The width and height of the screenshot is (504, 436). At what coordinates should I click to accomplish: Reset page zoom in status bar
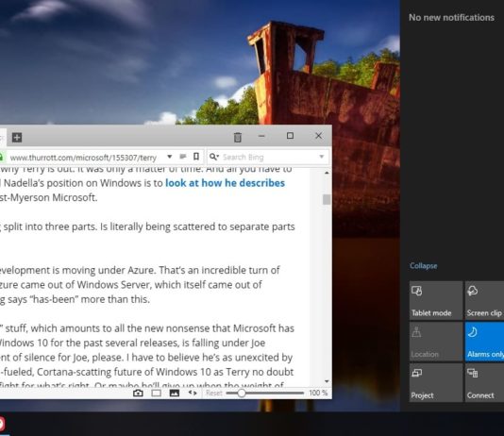213,393
